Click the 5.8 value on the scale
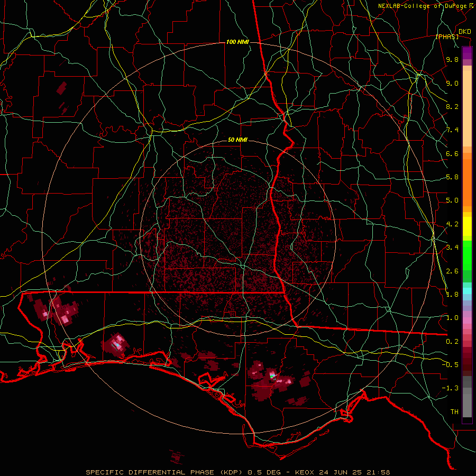476x476 pixels. (452, 177)
